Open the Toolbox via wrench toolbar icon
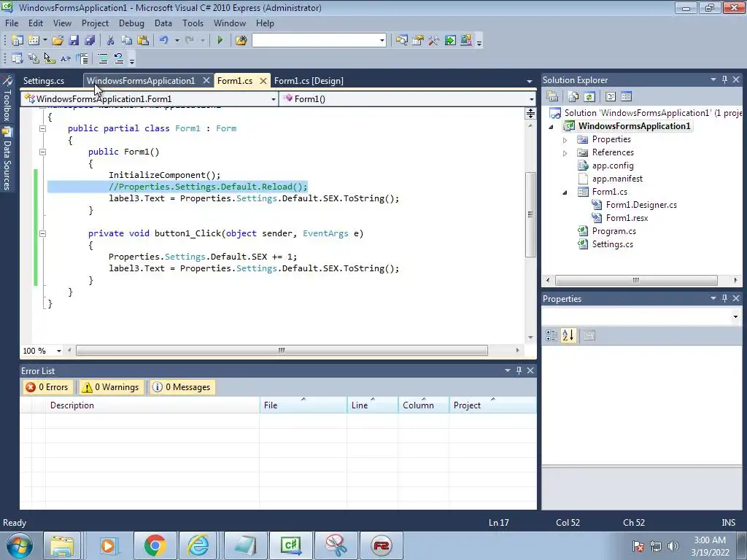 433,41
